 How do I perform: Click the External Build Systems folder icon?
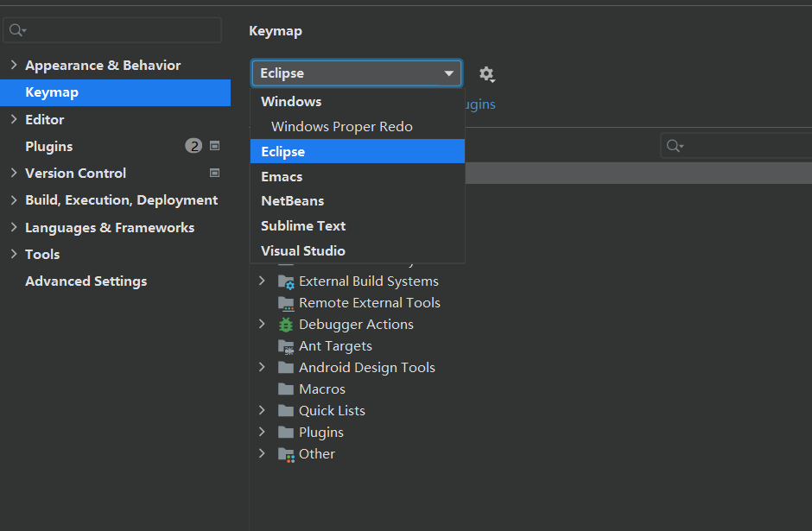[x=286, y=281]
